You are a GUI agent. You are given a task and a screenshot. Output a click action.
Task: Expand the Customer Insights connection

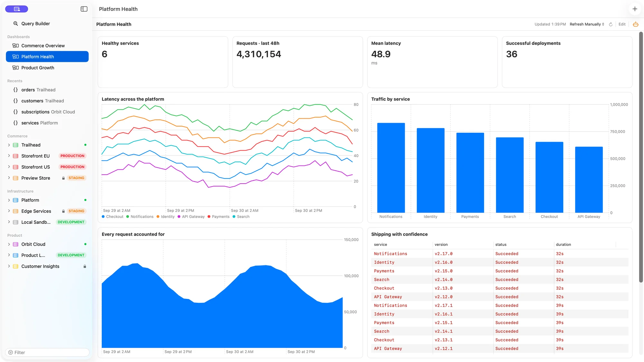[9, 266]
